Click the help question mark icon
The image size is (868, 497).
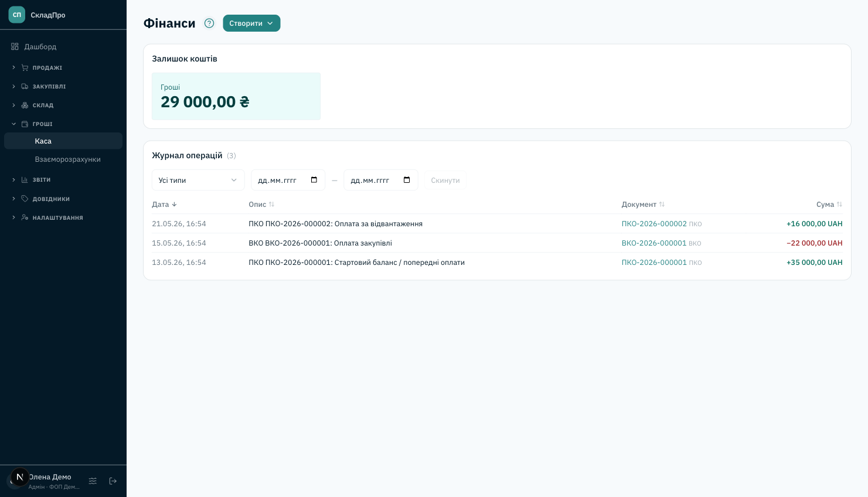[209, 23]
